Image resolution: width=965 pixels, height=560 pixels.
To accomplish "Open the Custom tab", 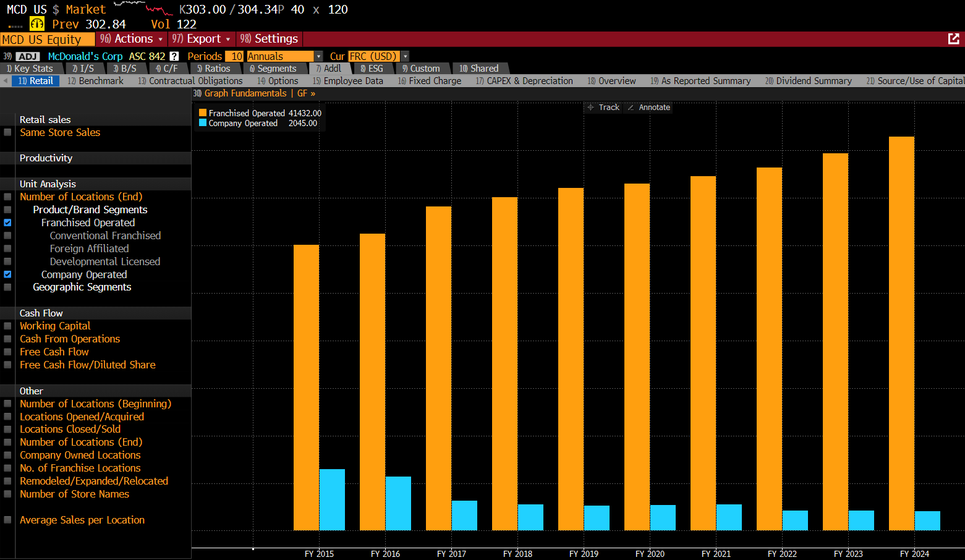I will click(421, 69).
